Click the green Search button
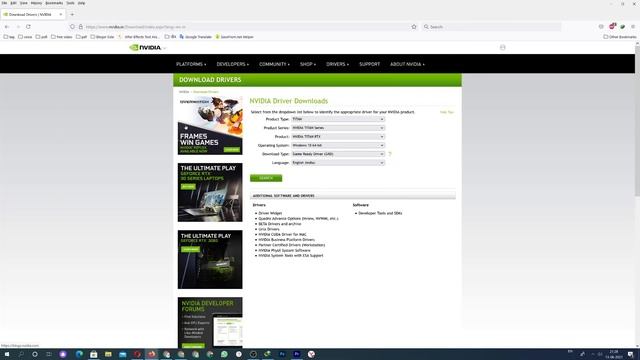 tap(266, 178)
